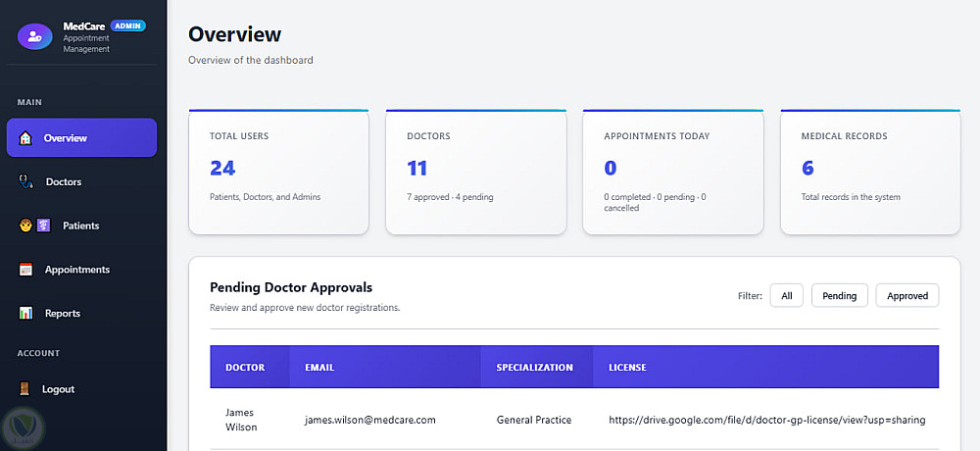Click the Doctors count stat card
980x451 pixels.
pos(475,172)
